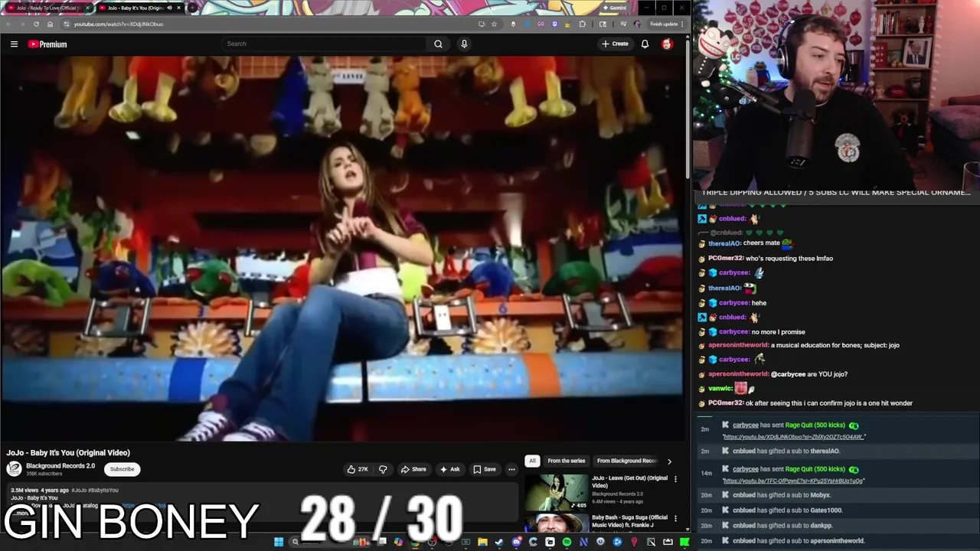Click the address bar URL
The image size is (980, 551).
[119, 24]
